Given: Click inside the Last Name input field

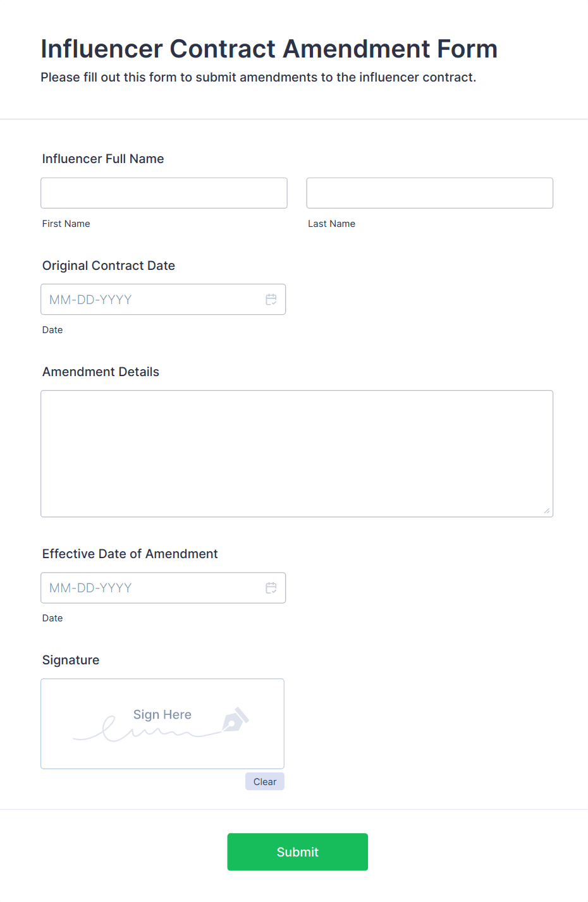Looking at the screenshot, I should (429, 193).
